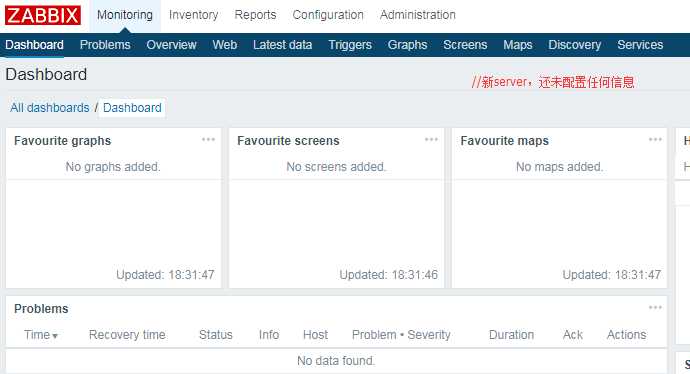Open the Inventory menu
Image resolution: width=690 pixels, height=374 pixels.
click(194, 15)
